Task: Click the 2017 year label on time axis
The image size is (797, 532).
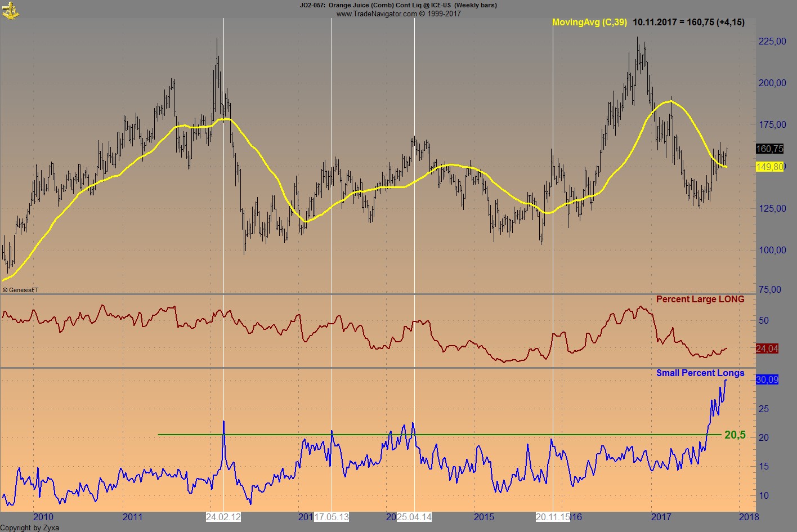Action: [661, 517]
